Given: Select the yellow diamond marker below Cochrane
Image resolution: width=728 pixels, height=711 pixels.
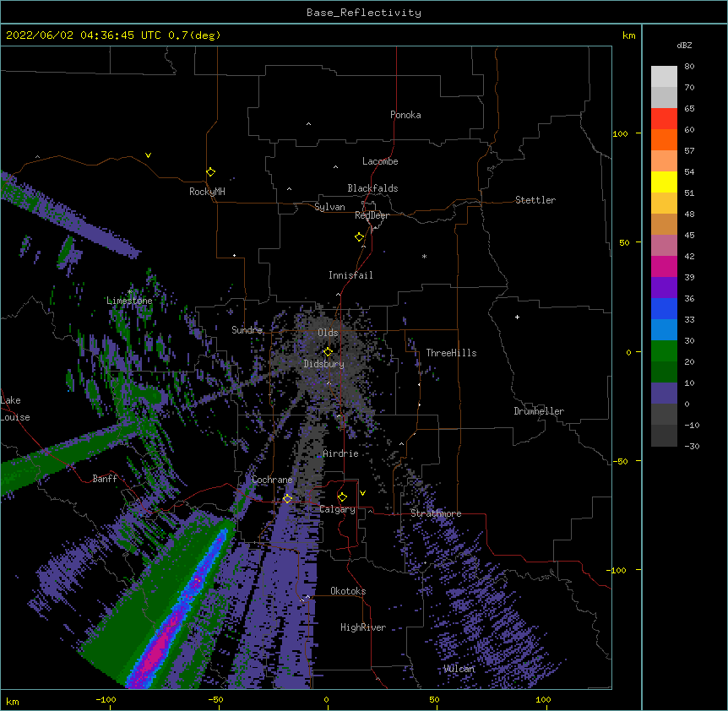Looking at the screenshot, I should click(x=287, y=498).
